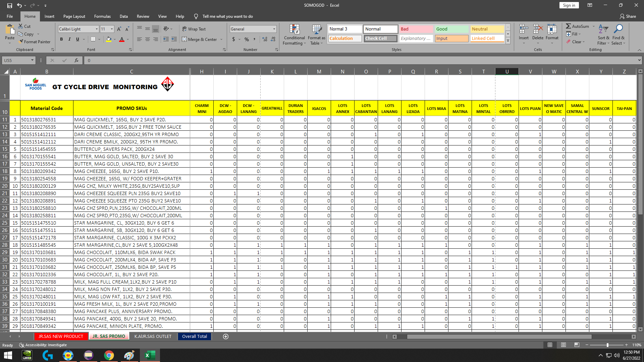Open the Name Box dropdown arrow
This screenshot has width=644, height=362.
[x=32, y=60]
